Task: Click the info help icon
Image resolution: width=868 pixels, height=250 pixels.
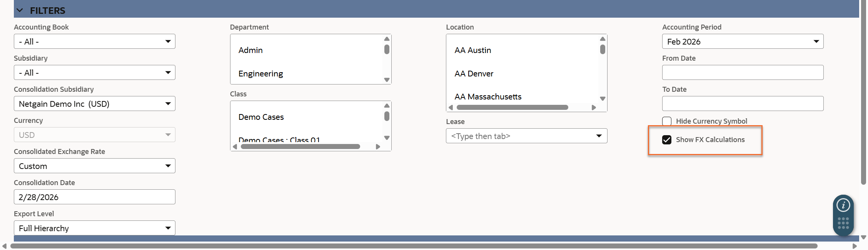Action: coord(843,205)
